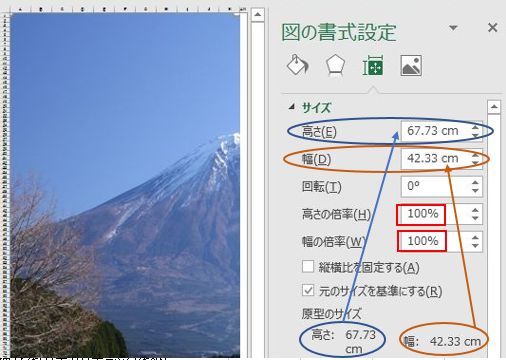Enable 縦横比を固定する(A) checkbox
This screenshot has height=360, width=506.
tap(308, 267)
